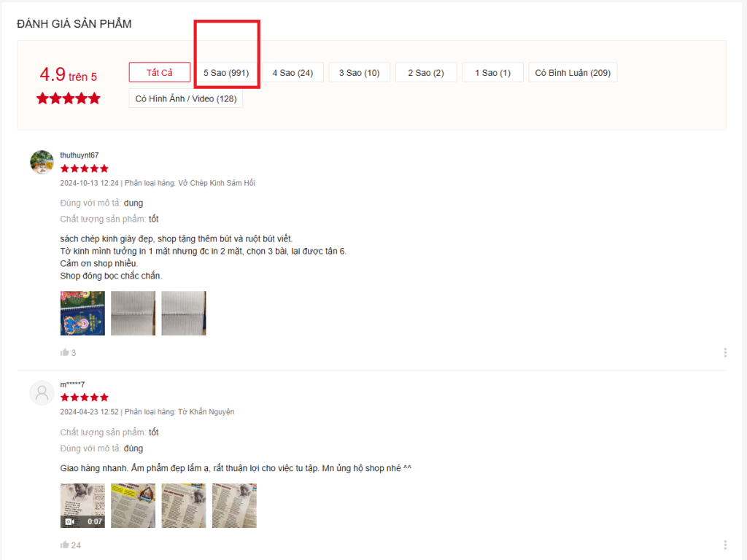Open three-dot menu on m*****7's review
Screen dimensions: 747x560
[x=724, y=545]
